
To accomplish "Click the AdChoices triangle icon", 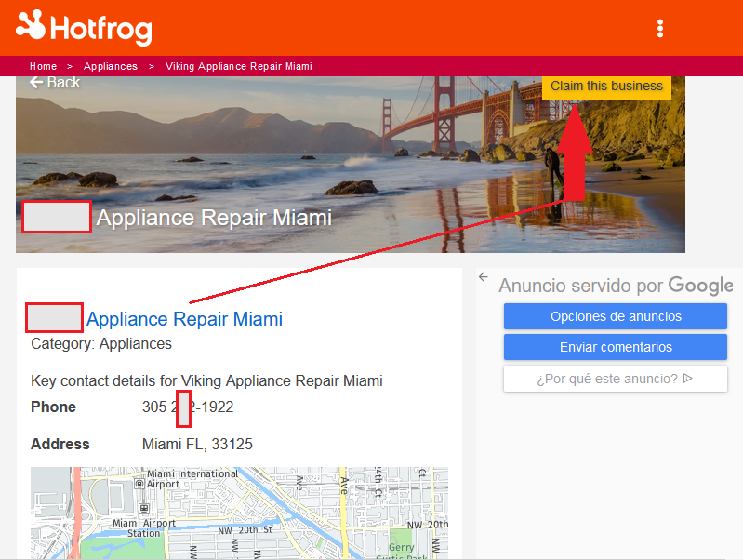I will 687,379.
